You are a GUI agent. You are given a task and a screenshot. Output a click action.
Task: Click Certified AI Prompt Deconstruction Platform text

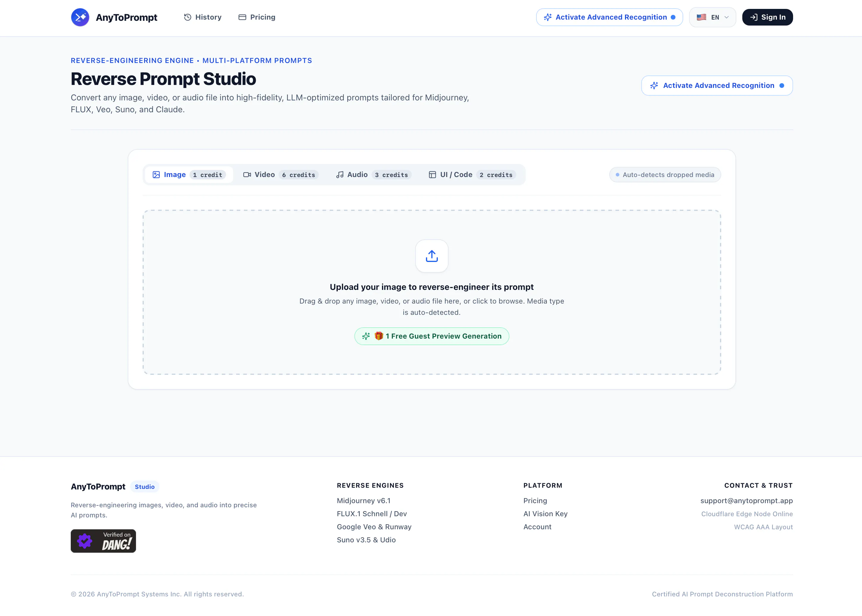(x=722, y=594)
